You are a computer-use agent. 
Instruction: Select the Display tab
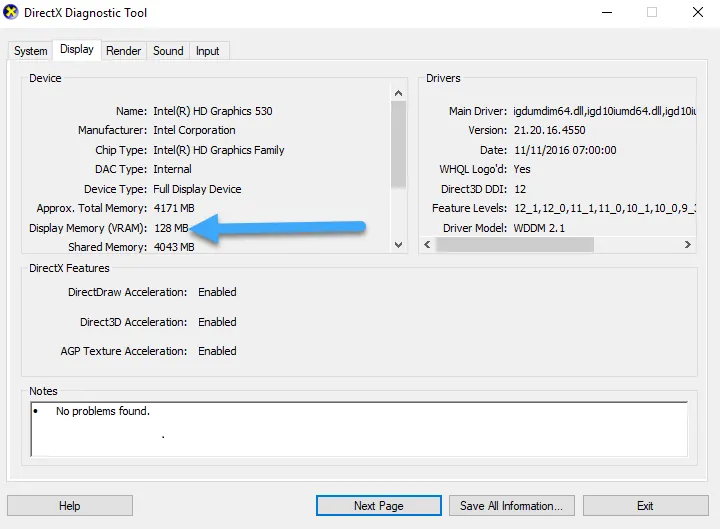click(77, 49)
